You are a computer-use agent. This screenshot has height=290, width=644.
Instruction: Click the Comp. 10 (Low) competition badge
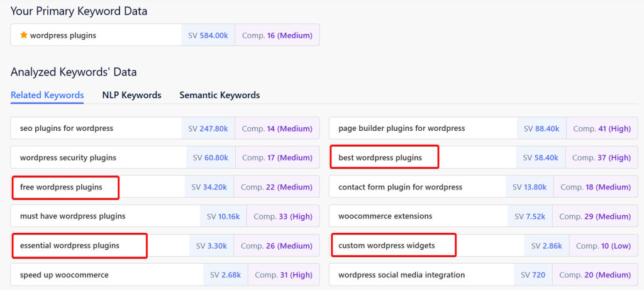[x=603, y=245]
